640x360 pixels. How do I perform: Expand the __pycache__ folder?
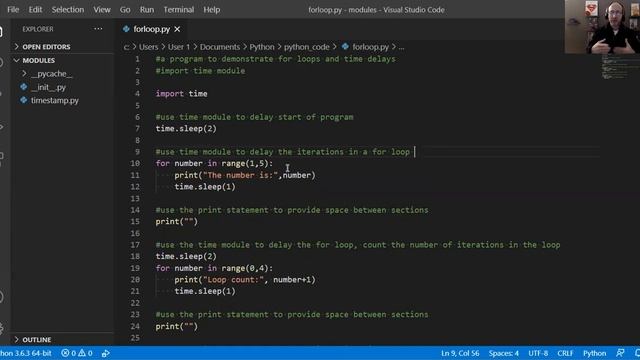51,73
